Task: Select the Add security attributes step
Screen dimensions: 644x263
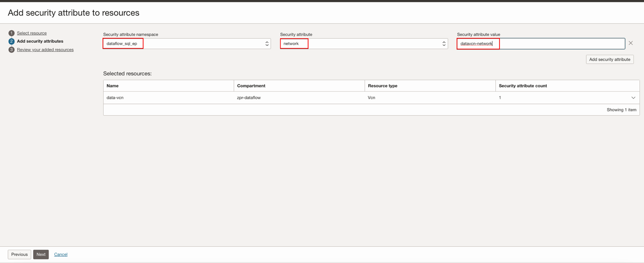Action: pyautogui.click(x=40, y=41)
